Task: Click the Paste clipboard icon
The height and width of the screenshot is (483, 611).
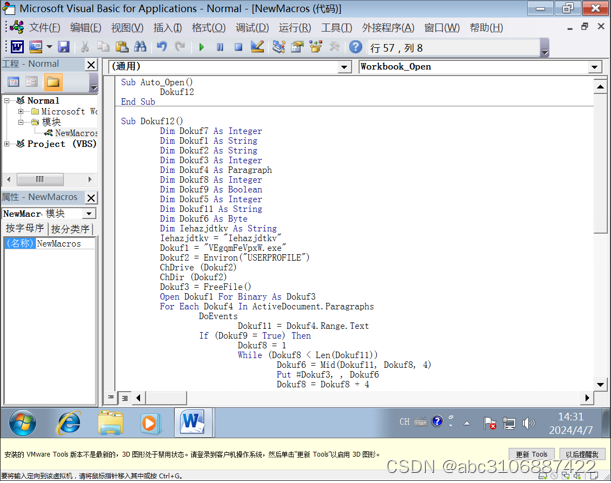Action: pos(122,47)
